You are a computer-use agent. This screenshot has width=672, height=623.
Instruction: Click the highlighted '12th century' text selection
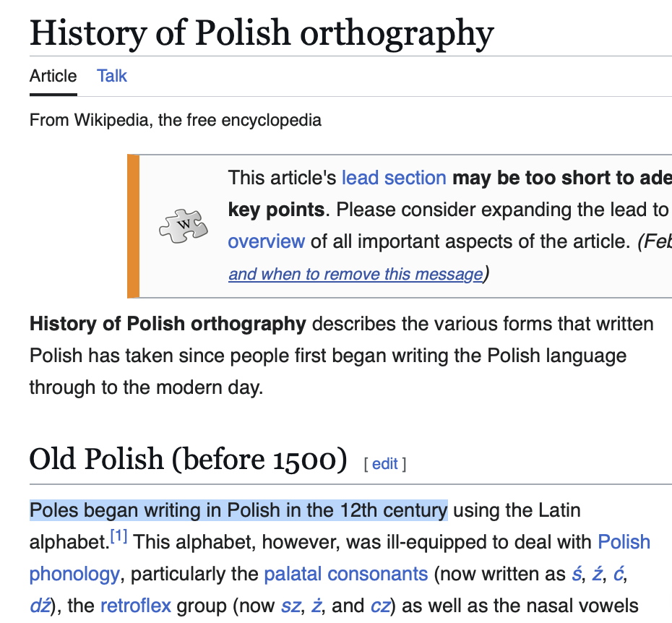pyautogui.click(x=394, y=510)
